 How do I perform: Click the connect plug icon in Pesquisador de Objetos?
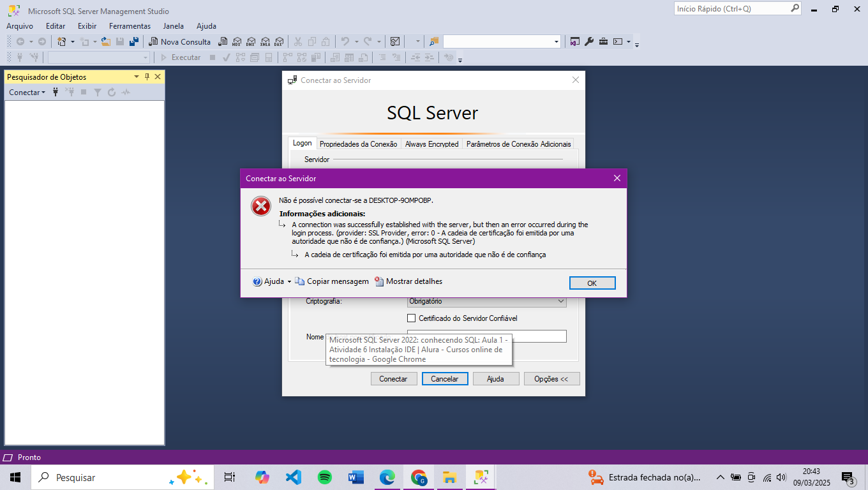pyautogui.click(x=56, y=92)
